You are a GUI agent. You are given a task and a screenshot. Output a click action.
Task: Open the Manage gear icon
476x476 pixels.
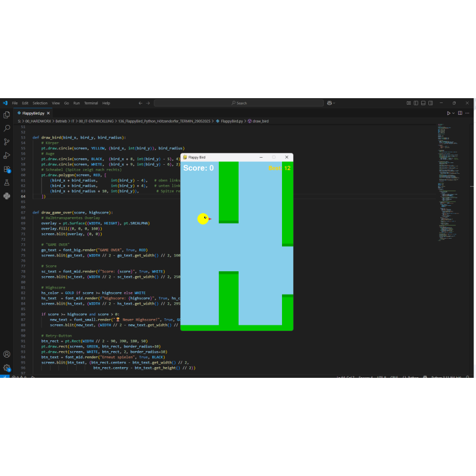7,368
